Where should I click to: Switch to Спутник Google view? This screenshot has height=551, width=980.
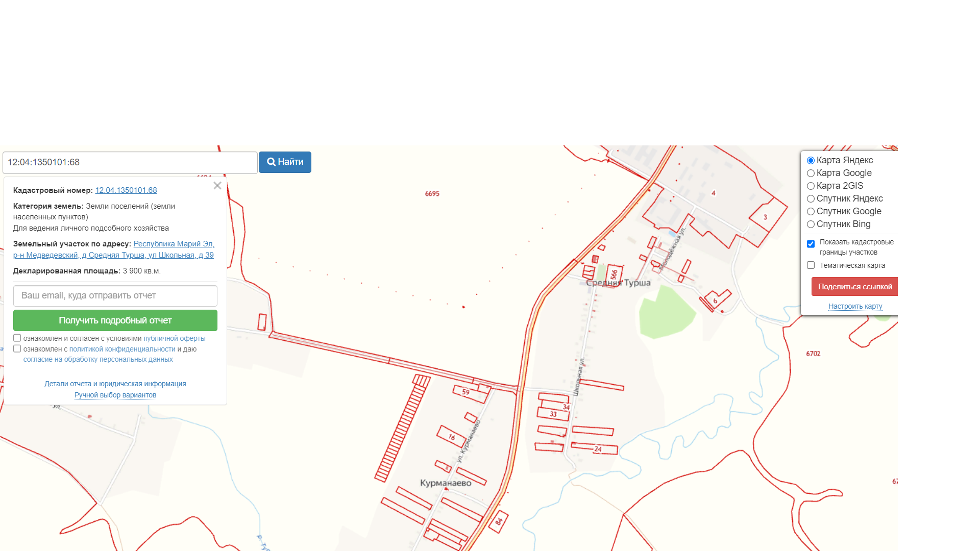[x=811, y=212]
